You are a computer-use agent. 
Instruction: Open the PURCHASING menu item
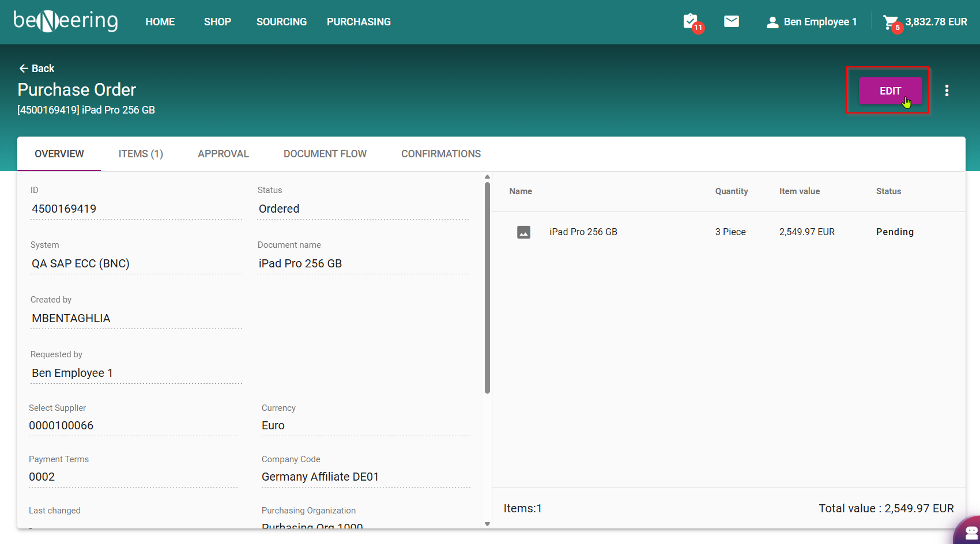(x=359, y=22)
